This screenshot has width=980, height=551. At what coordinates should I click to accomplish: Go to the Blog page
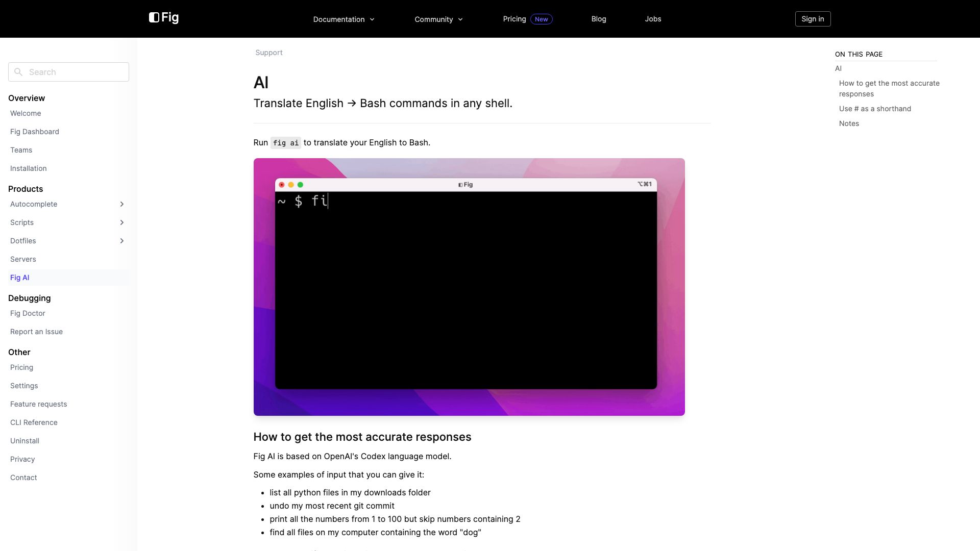[x=599, y=19]
